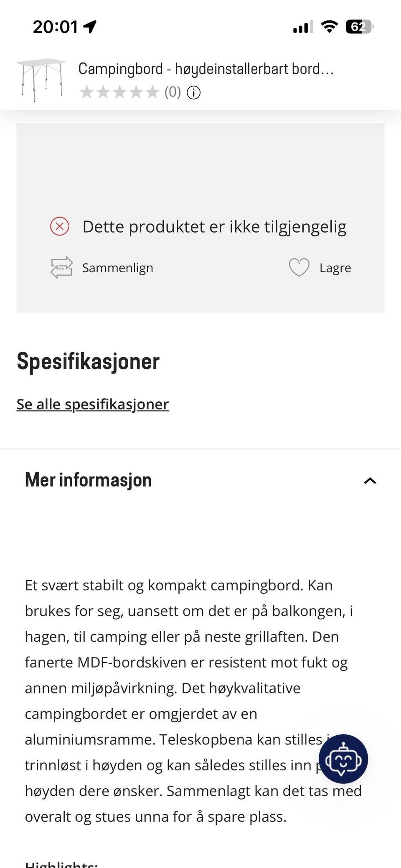Tap the Mer informasjon heading
This screenshot has width=401, height=868.
click(x=88, y=480)
